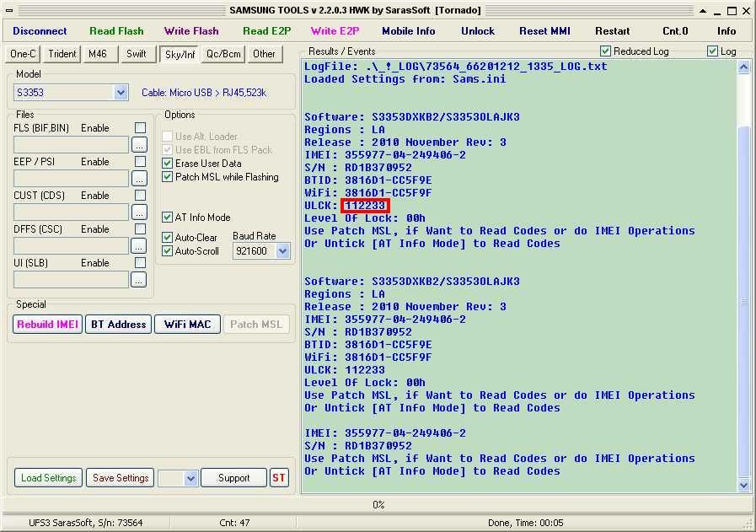
Task: Untick Patch MSL while Flashing
Action: point(168,177)
